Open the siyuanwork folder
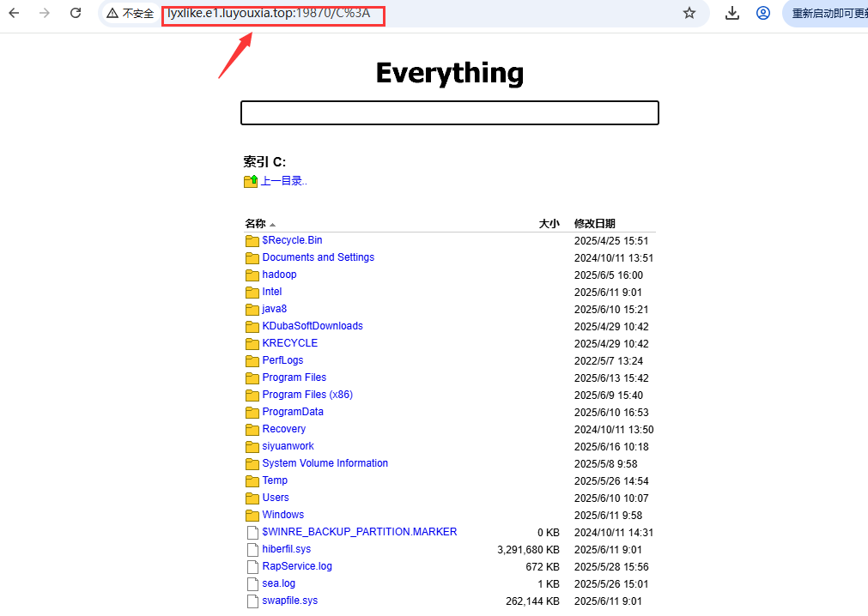 [x=288, y=445]
